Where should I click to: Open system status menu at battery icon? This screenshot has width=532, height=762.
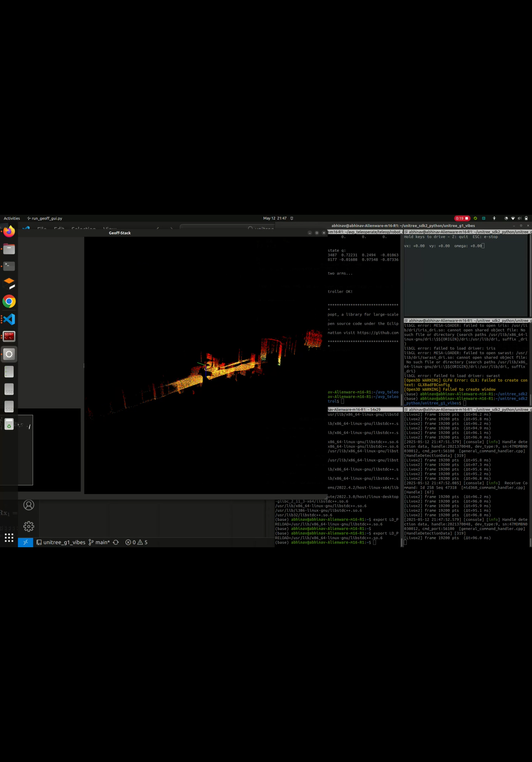point(526,218)
